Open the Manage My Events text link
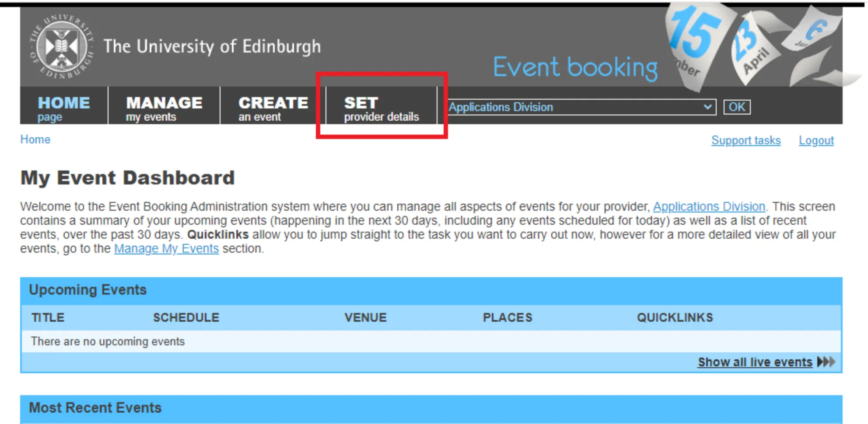 pyautogui.click(x=166, y=248)
